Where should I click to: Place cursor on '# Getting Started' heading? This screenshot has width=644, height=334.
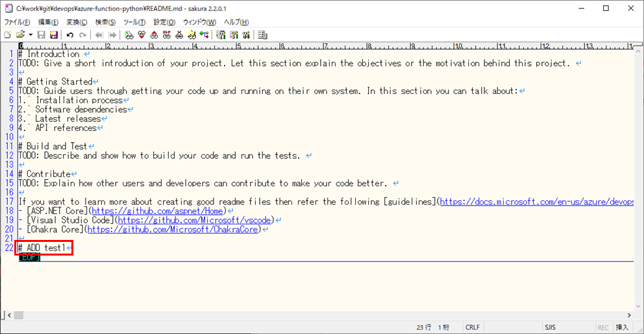point(55,82)
